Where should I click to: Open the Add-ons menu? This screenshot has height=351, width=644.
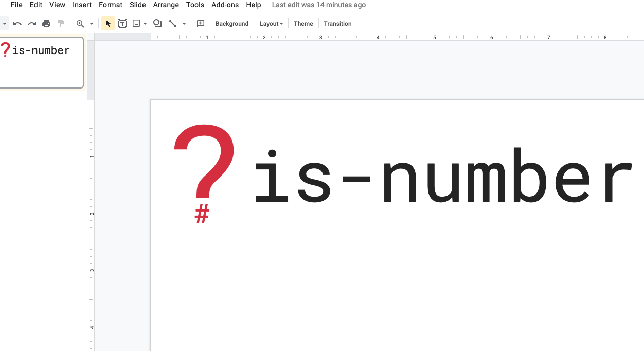click(225, 5)
